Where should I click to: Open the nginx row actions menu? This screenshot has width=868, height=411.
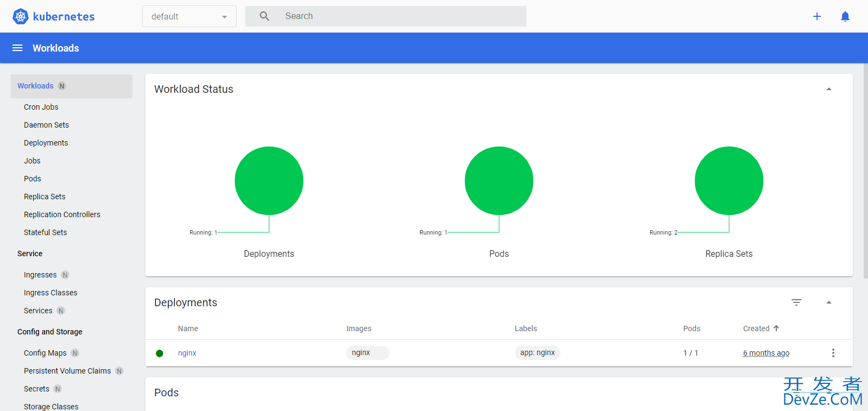click(833, 353)
